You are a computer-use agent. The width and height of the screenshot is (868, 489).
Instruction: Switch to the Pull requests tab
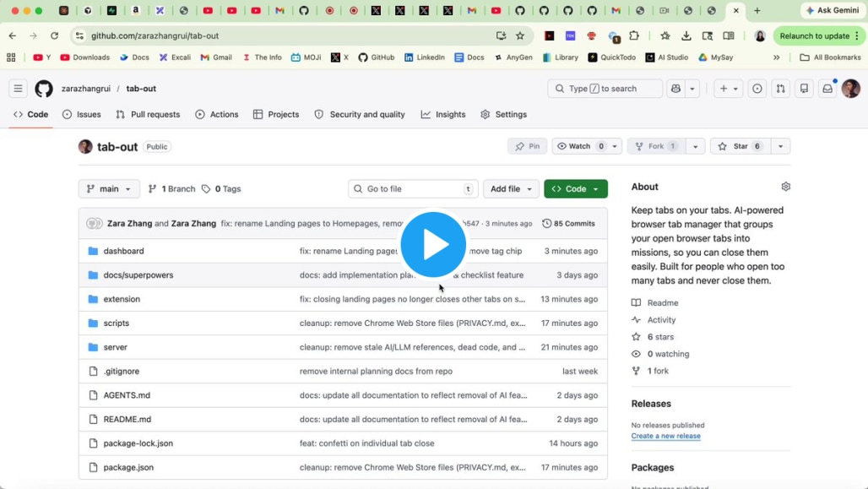point(148,115)
